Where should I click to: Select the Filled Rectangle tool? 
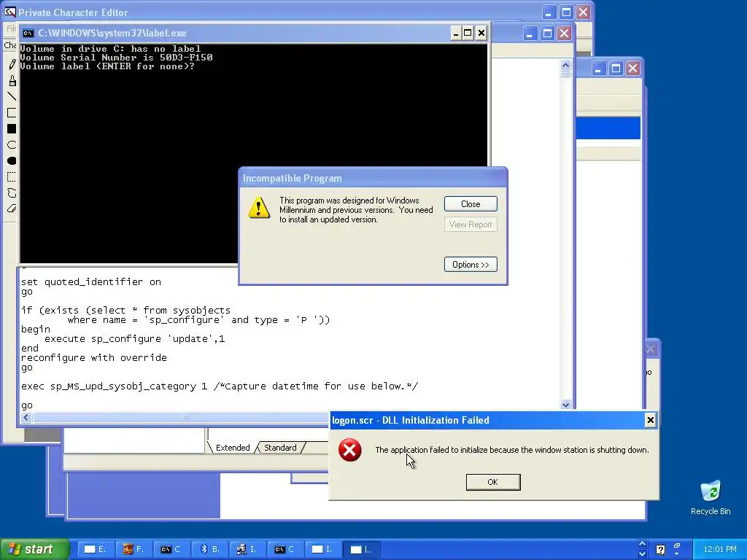(x=12, y=129)
